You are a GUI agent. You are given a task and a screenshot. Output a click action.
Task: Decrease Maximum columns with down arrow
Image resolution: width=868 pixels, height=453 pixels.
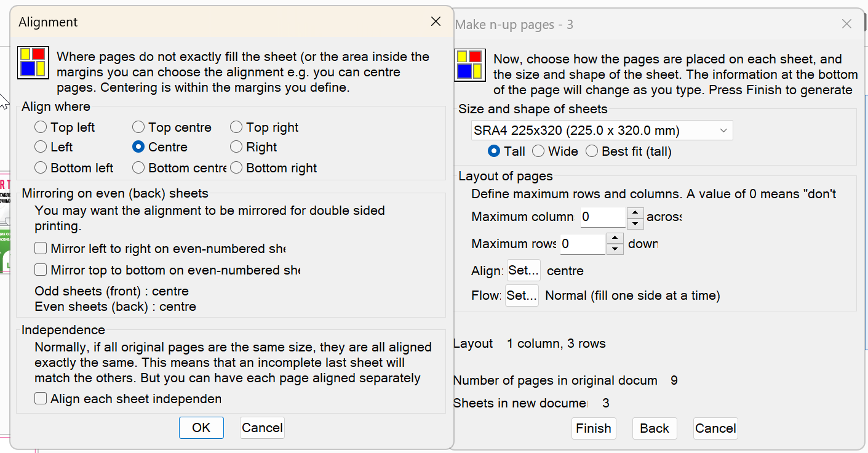[635, 223]
